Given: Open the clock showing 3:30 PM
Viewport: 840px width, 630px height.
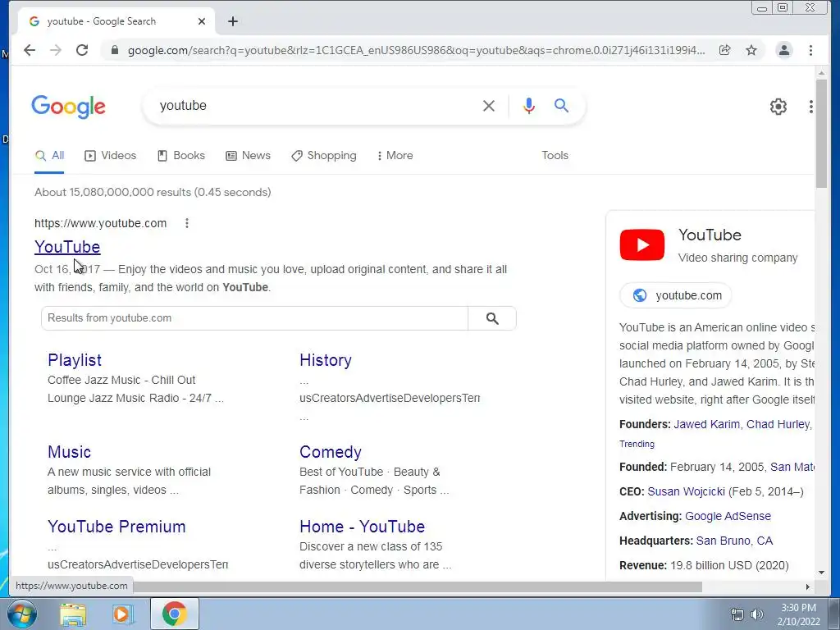Looking at the screenshot, I should click(798, 614).
